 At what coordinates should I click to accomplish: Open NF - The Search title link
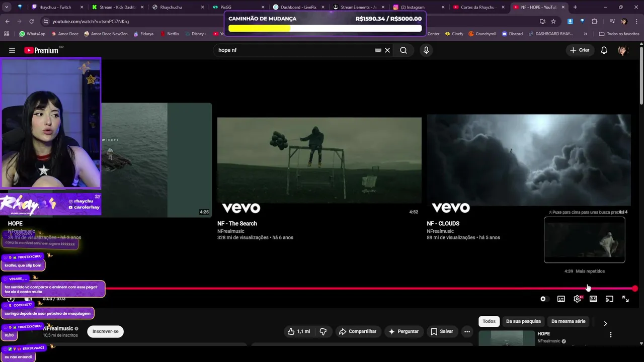tap(237, 224)
